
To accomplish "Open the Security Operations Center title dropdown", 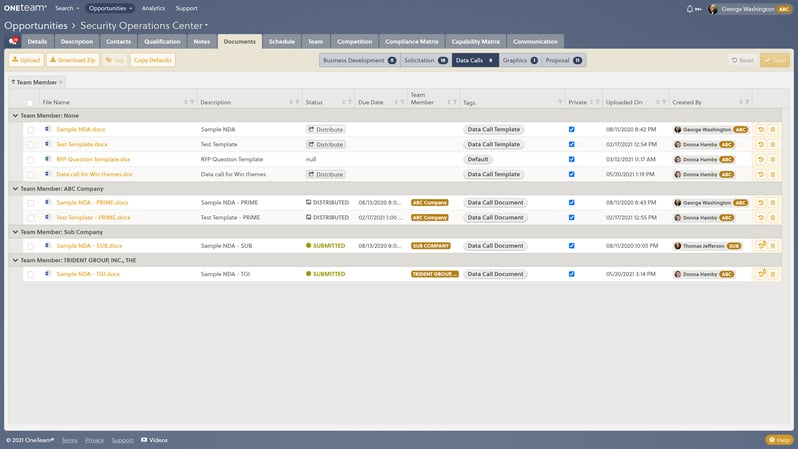I will pos(144,25).
